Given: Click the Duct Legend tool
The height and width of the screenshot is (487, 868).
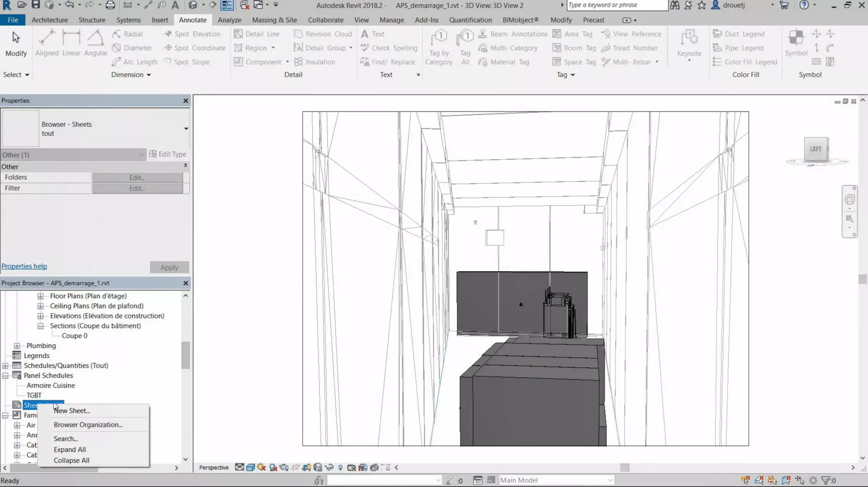Looking at the screenshot, I should tap(739, 34).
